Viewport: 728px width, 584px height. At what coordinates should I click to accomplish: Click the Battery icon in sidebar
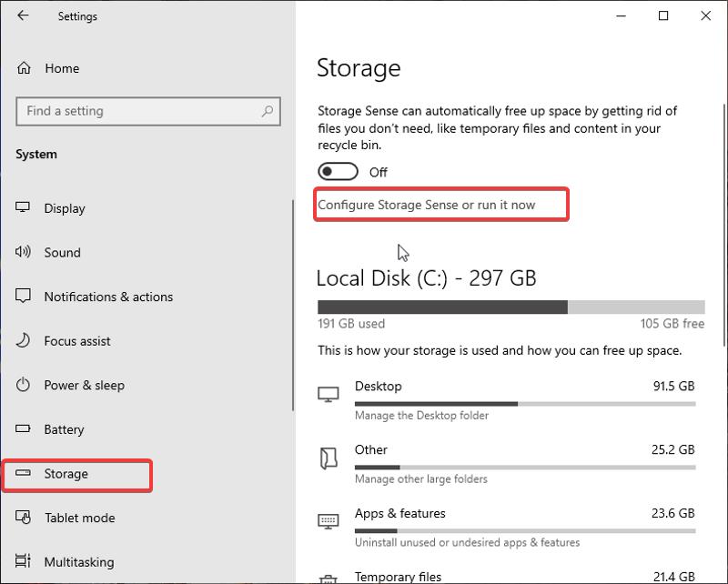(x=25, y=429)
